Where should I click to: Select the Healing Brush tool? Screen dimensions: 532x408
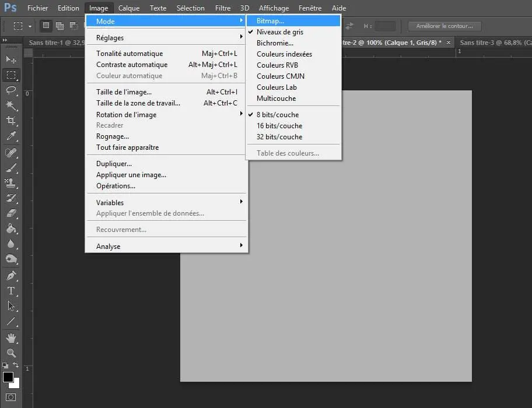point(11,153)
